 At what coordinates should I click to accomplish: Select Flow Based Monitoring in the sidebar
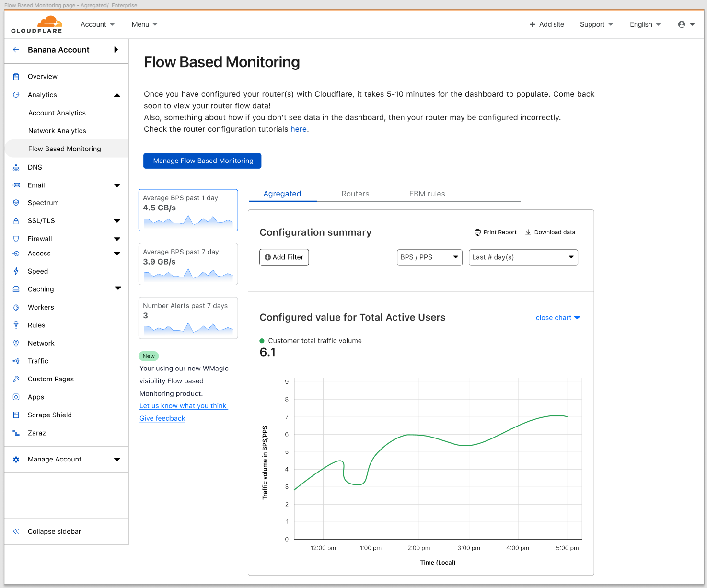click(66, 149)
